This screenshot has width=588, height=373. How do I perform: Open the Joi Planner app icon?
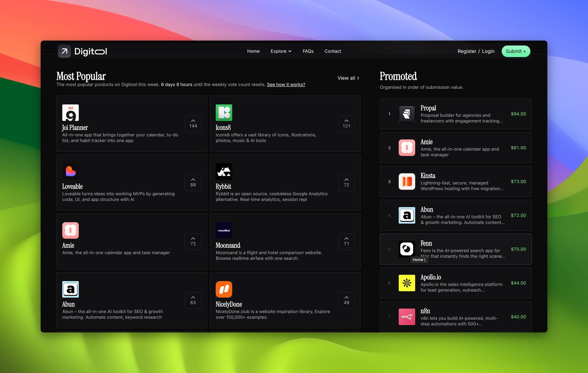coord(70,113)
